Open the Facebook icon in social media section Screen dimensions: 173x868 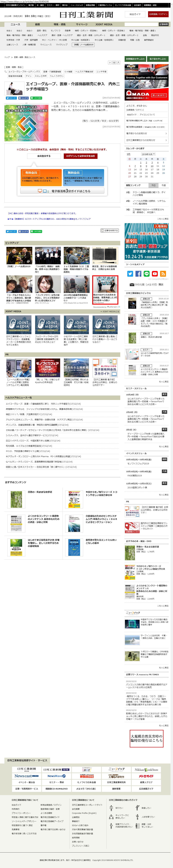click(x=138, y=274)
